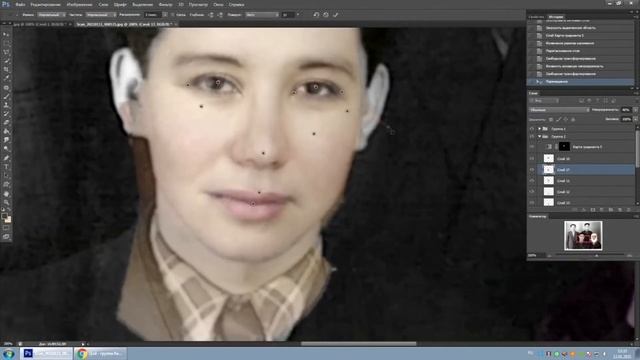Viewport: 640px width, 360px height.
Task: Switch to the История panel tab
Action: tap(556, 17)
